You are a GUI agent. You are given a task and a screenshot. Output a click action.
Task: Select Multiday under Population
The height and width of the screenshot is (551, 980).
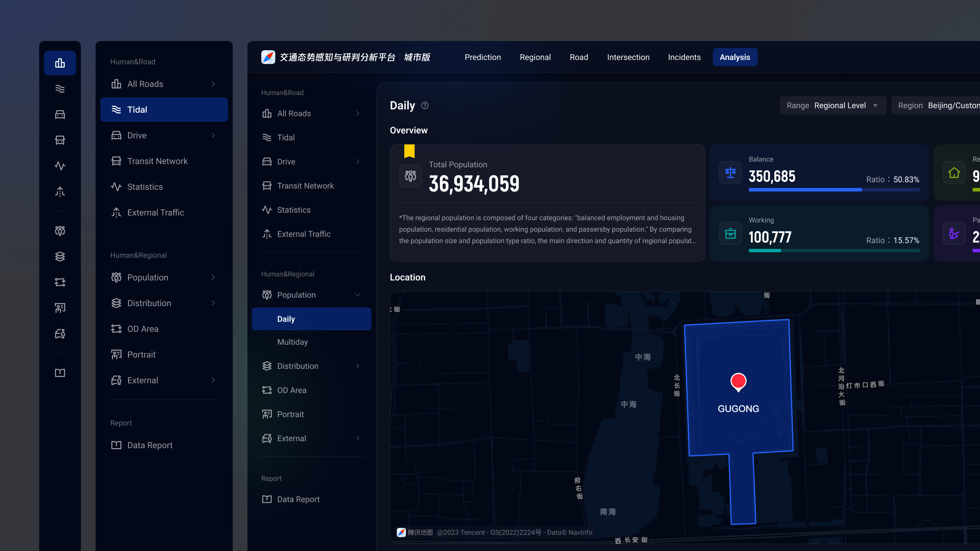pyautogui.click(x=292, y=342)
